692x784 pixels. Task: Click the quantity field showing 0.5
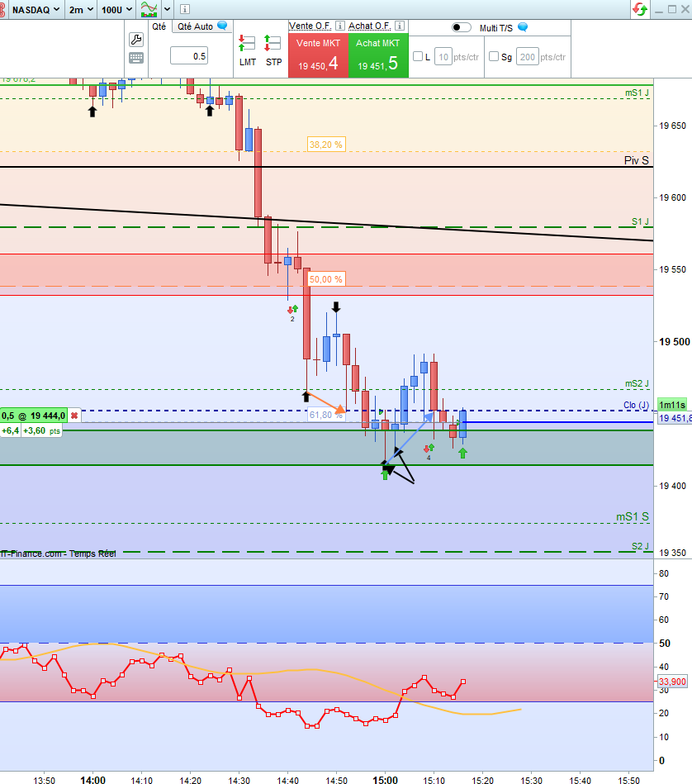(x=189, y=55)
